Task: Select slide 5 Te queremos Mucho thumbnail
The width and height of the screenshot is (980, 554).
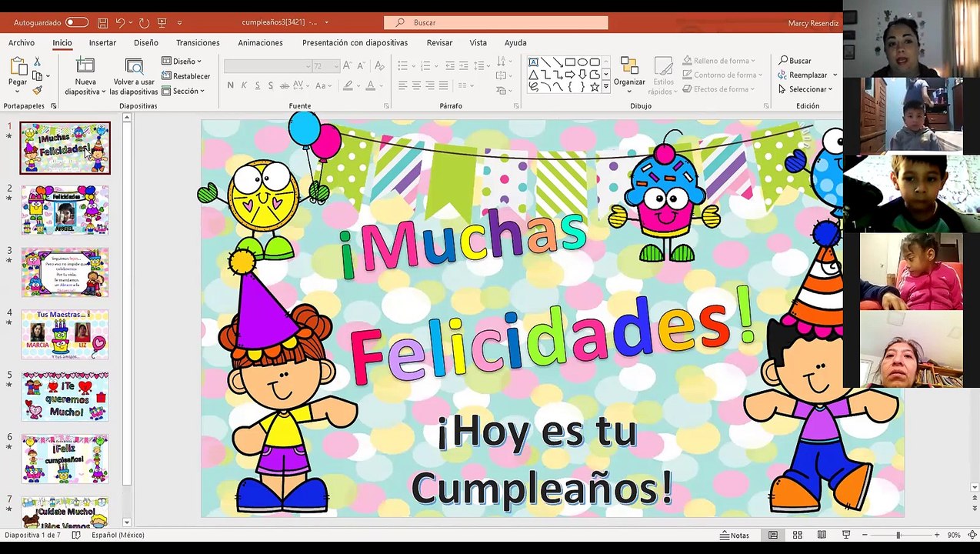Action: (x=65, y=396)
